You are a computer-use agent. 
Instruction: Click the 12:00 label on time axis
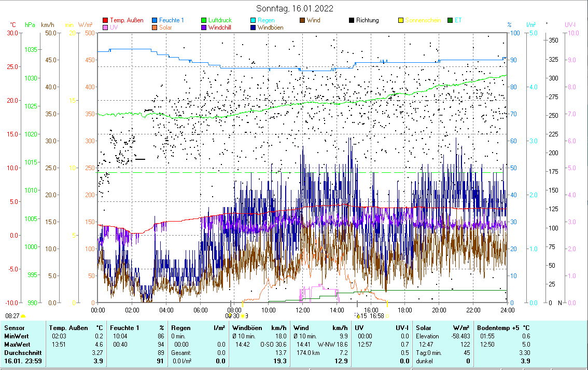point(302,310)
